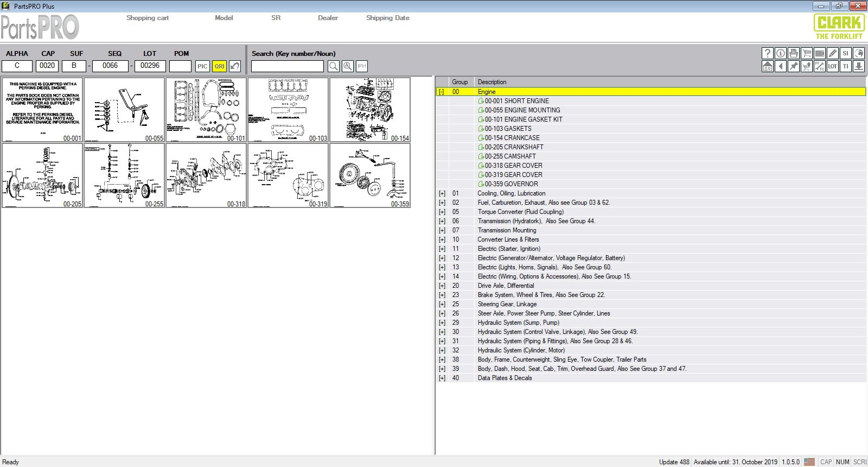Open thumbnail 00-055 engine mounting diagram
The image size is (868, 467).
tap(124, 110)
